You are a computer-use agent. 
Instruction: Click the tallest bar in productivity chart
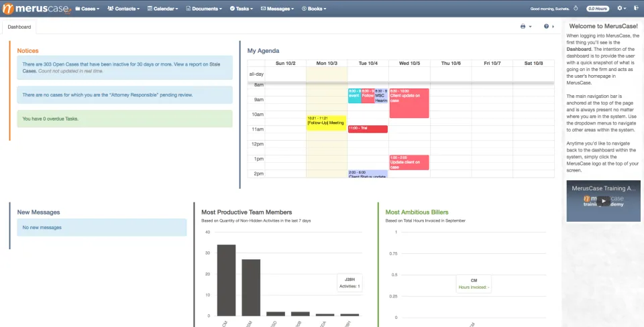coord(226,280)
